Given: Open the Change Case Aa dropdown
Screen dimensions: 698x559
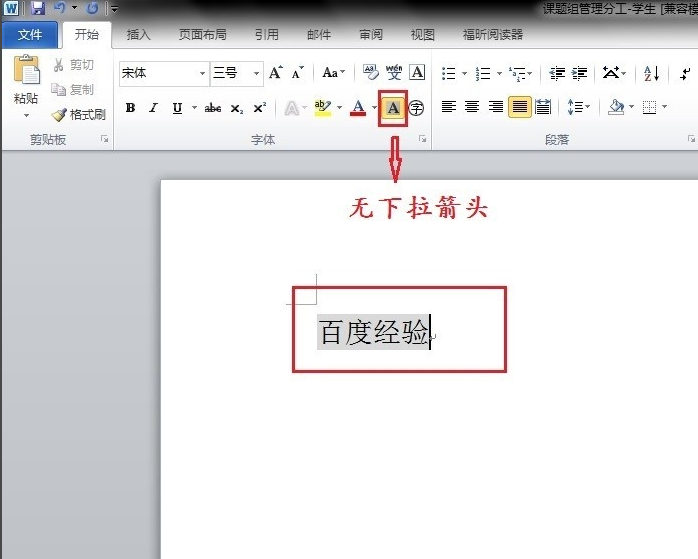Looking at the screenshot, I should pos(333,73).
